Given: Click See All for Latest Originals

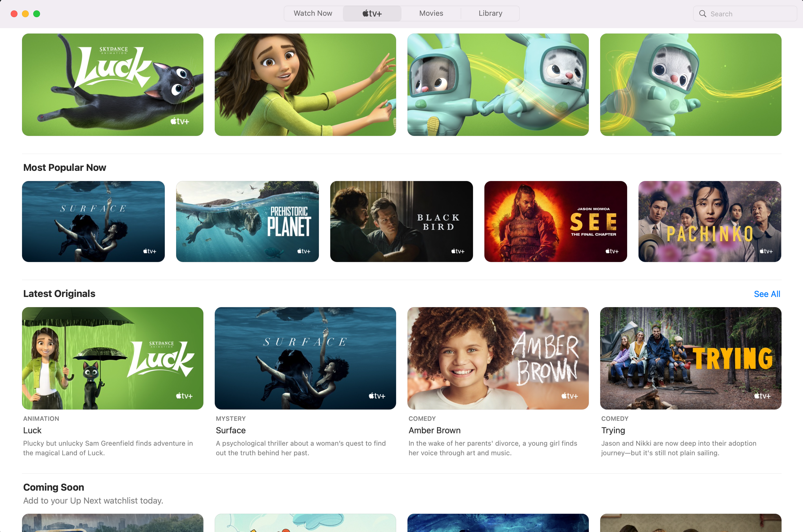Looking at the screenshot, I should point(767,294).
